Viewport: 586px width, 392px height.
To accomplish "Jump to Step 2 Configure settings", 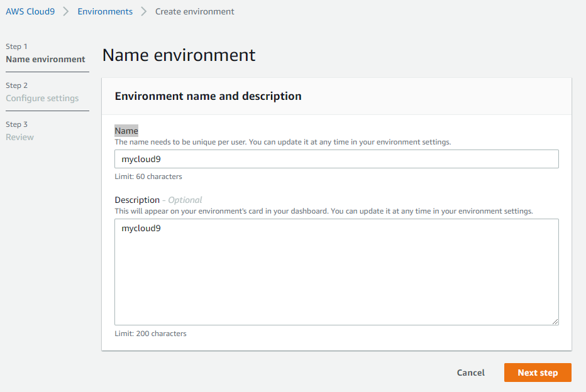I will coord(42,98).
